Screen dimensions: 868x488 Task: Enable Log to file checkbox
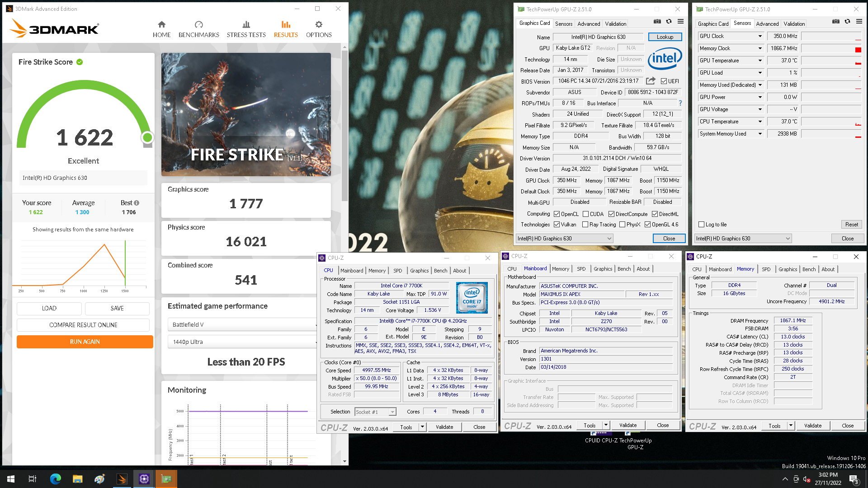[702, 225]
